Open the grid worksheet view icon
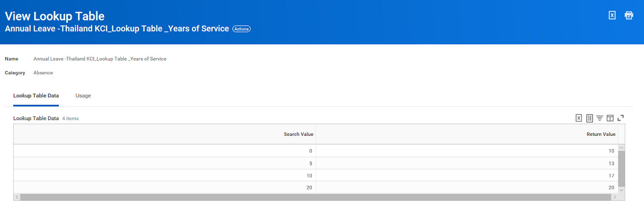 [x=589, y=118]
